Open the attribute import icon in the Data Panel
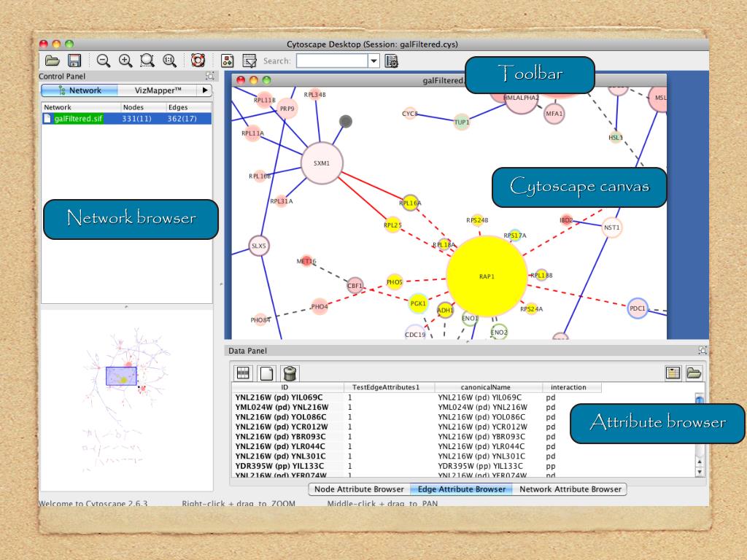This screenshot has height=560, width=747. tap(694, 373)
